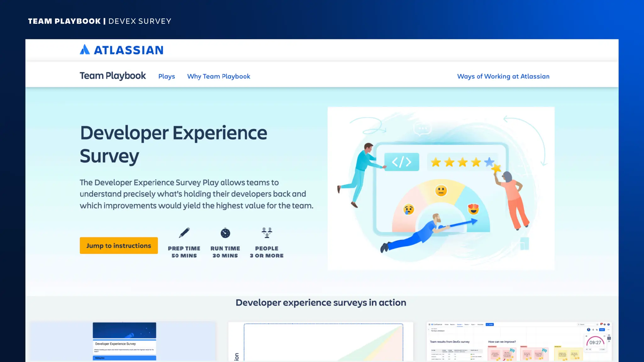Screen dimensions: 644x362
Task: Open the Plays menu item
Action: point(166,76)
